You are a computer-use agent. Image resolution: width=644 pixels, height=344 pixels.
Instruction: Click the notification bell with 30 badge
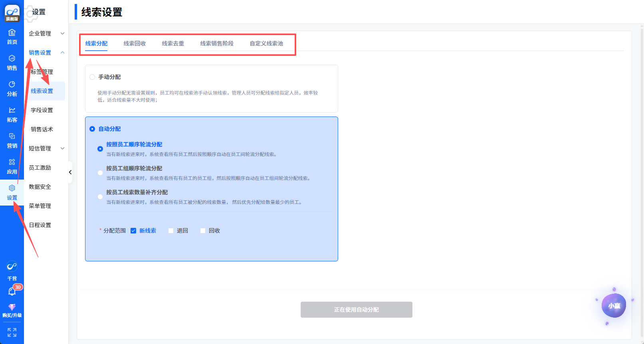[12, 292]
